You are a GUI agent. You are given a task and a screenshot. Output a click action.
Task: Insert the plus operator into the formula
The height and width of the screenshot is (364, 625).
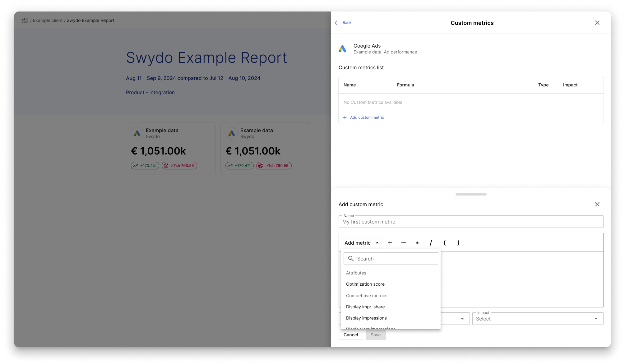click(390, 243)
